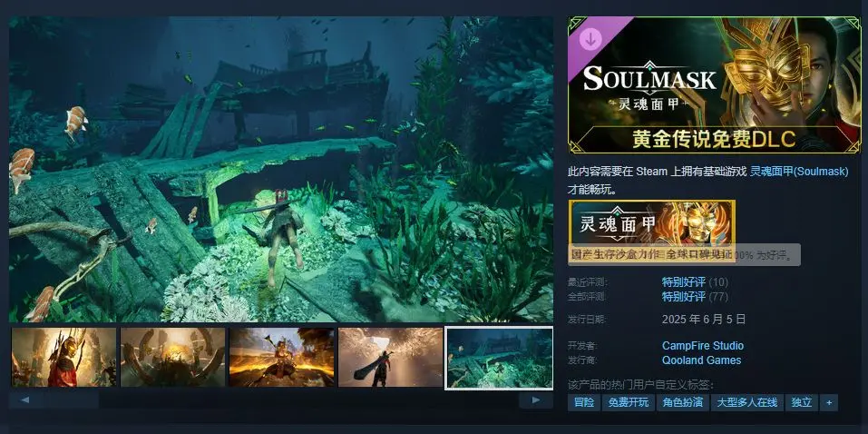
Task: Select the 大型多人在线 tag
Action: coord(746,402)
